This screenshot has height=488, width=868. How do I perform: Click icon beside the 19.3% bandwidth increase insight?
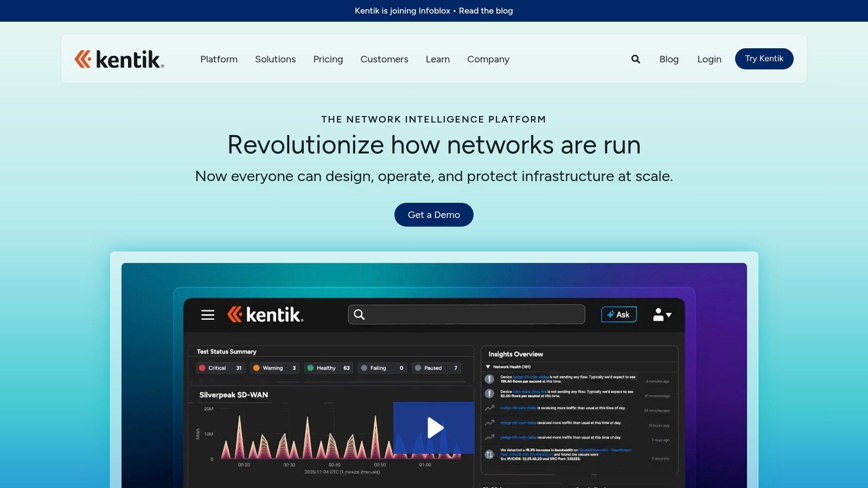pyautogui.click(x=489, y=454)
